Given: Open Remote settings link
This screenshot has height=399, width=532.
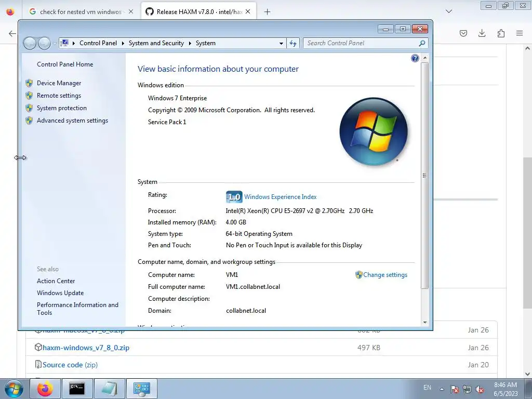Looking at the screenshot, I should pos(59,96).
